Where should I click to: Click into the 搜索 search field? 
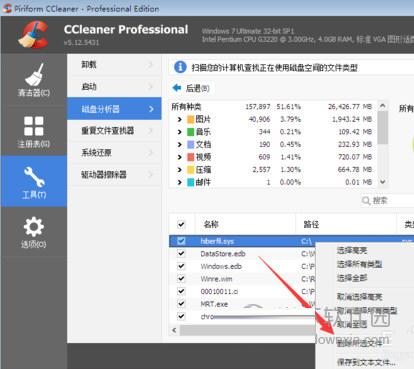coord(388,201)
